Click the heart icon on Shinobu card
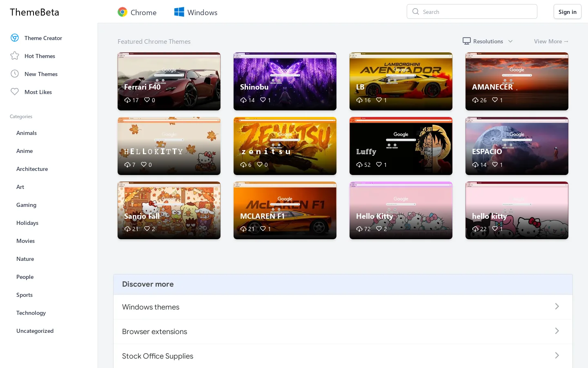This screenshot has width=588, height=368. [x=263, y=100]
